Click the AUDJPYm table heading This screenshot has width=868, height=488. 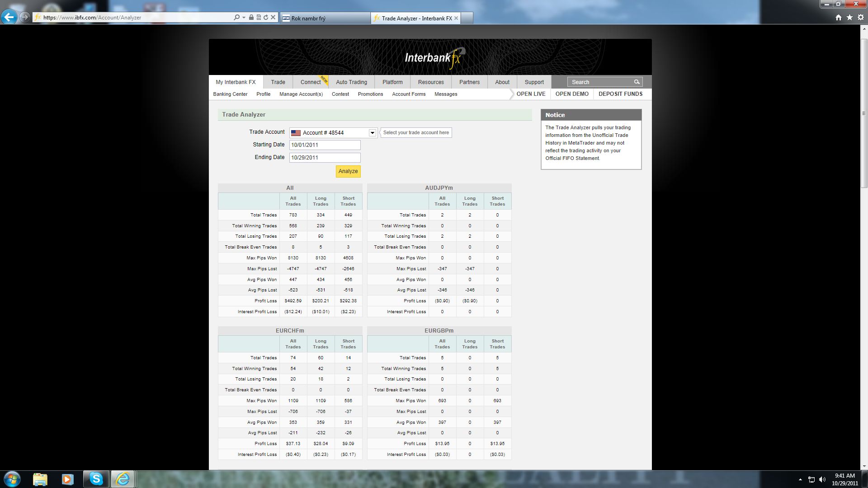439,188
